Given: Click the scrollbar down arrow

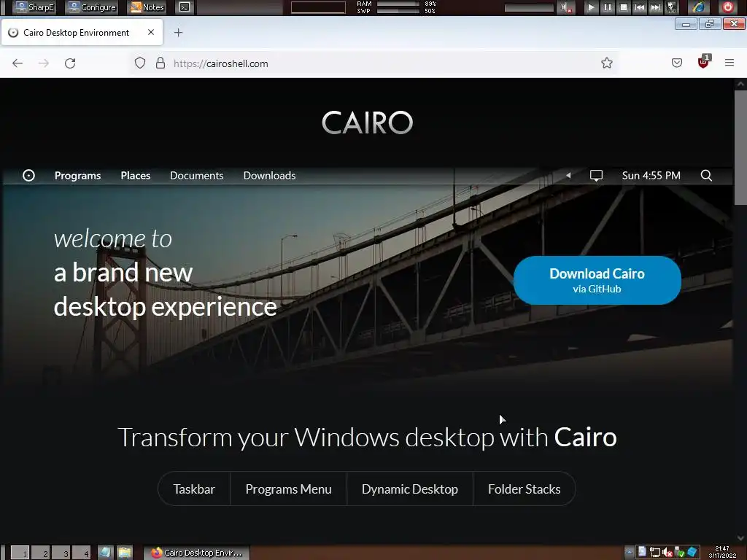Looking at the screenshot, I should pyautogui.click(x=740, y=539).
